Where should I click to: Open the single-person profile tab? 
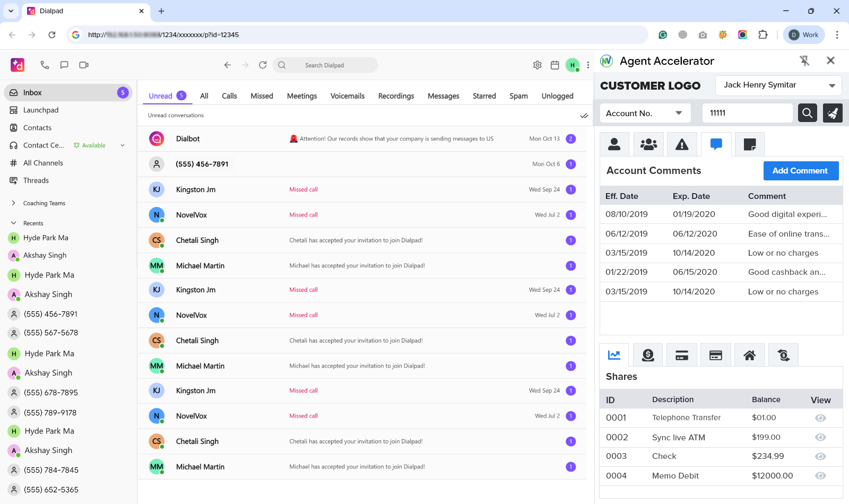(x=614, y=144)
